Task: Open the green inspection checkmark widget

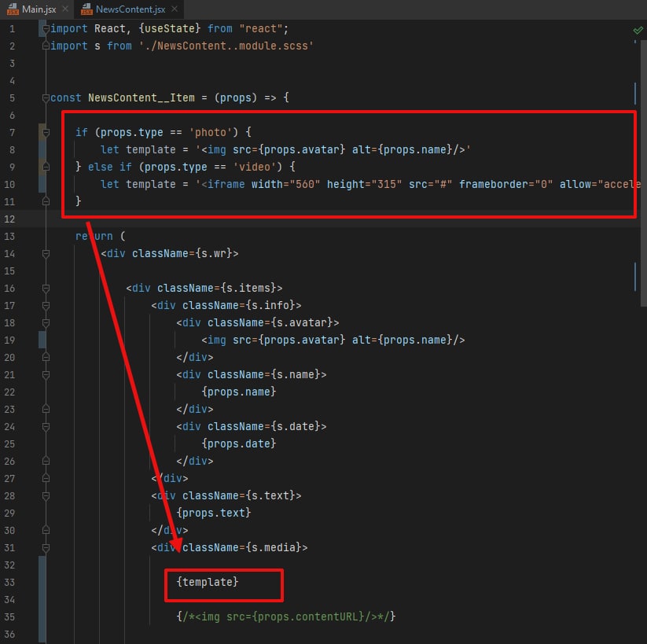Action: (x=638, y=30)
